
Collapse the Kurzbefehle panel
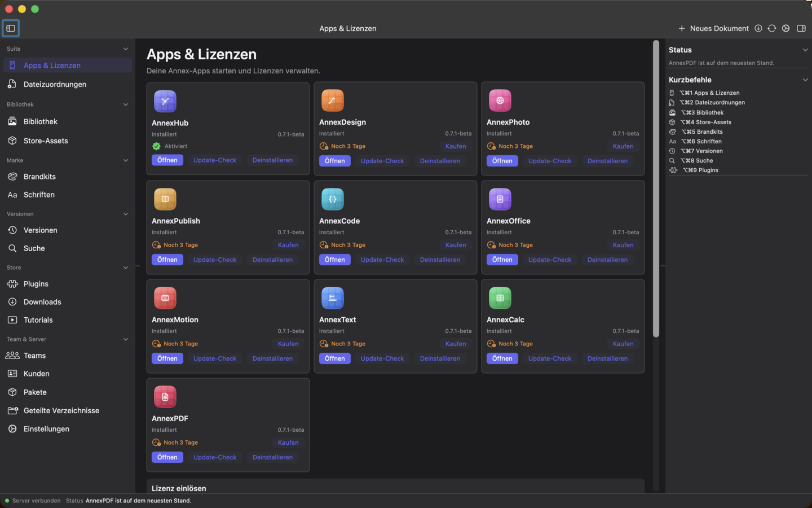click(805, 80)
